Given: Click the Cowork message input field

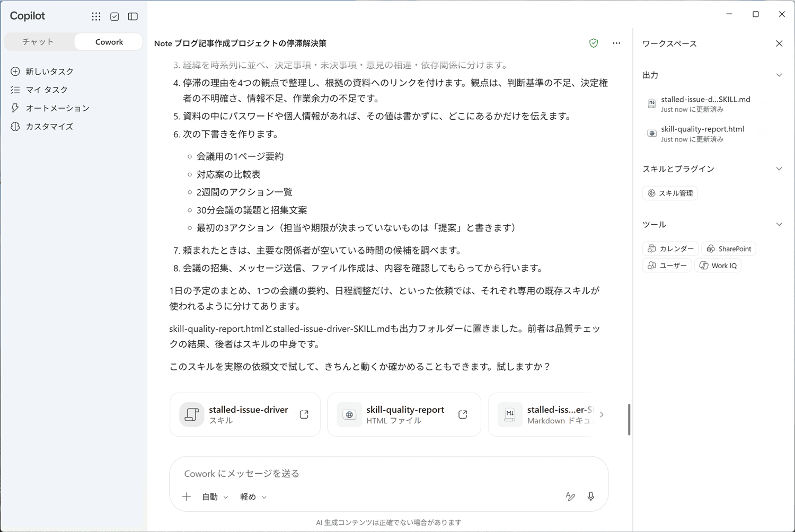Looking at the screenshot, I should click(388, 474).
